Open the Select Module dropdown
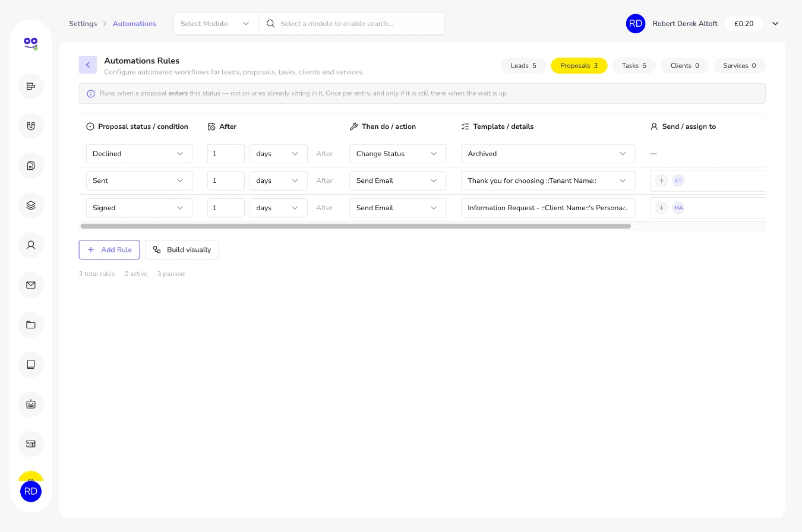Image resolution: width=802 pixels, height=532 pixels. (216, 24)
